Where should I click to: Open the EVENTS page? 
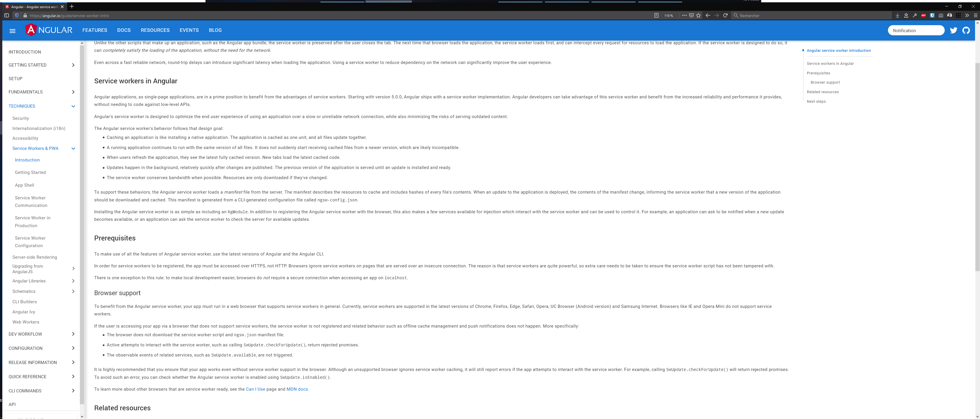(x=189, y=30)
